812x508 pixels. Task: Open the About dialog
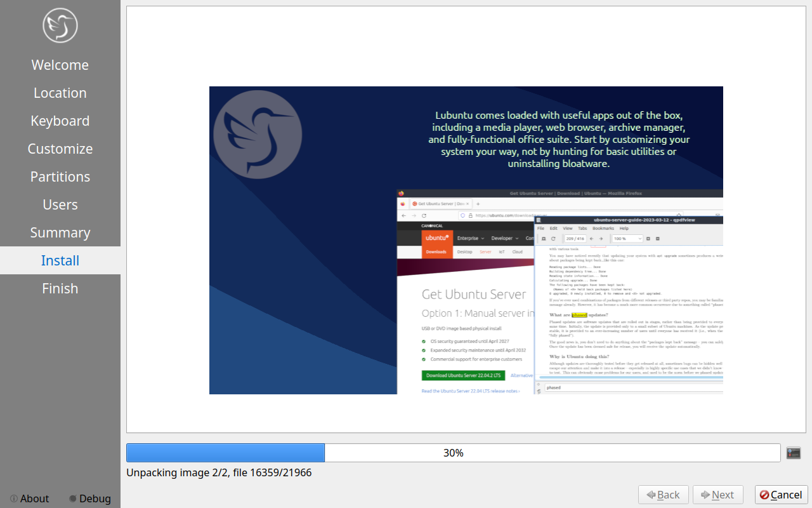click(x=30, y=498)
